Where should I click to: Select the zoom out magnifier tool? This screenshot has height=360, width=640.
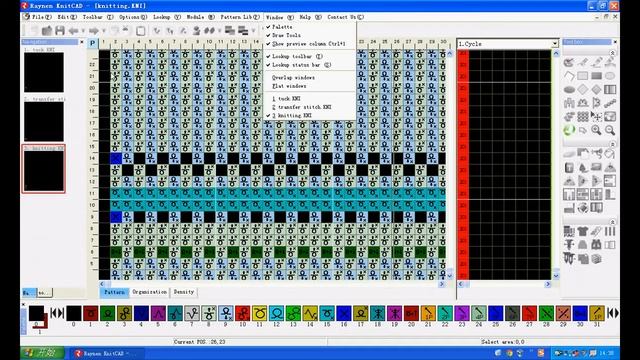tap(610, 130)
